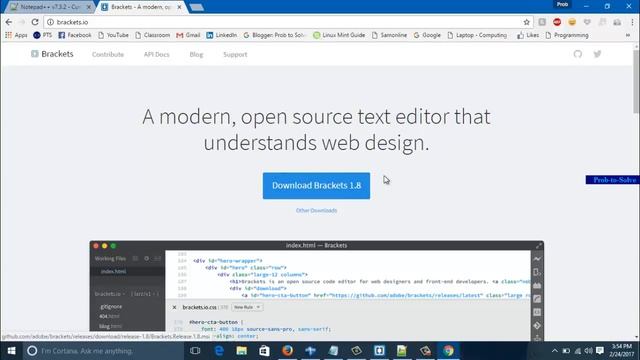
Task: Bookmark this page with the star
Action: 527,22
